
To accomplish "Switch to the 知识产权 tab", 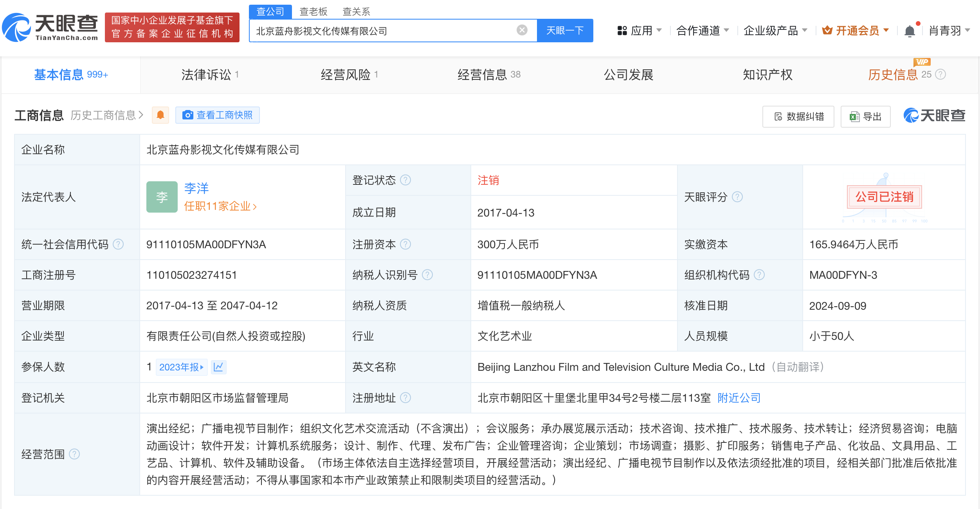I will point(768,74).
